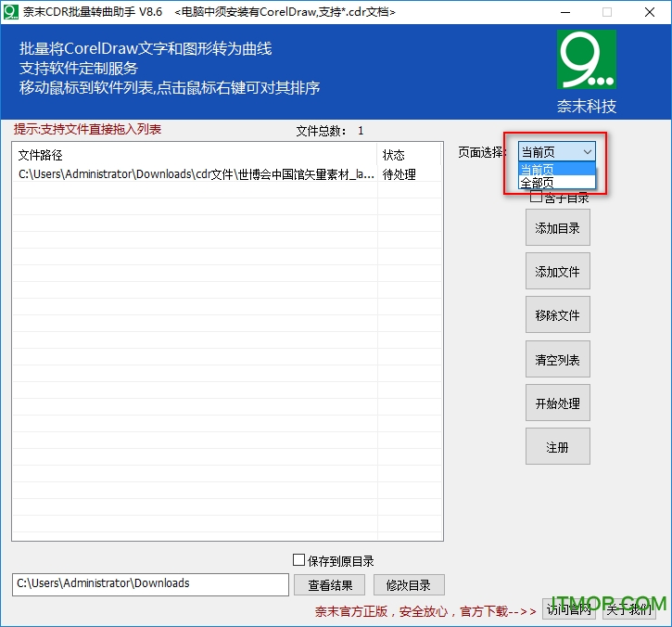Toggle the 含子目录 checkbox

coord(536,197)
